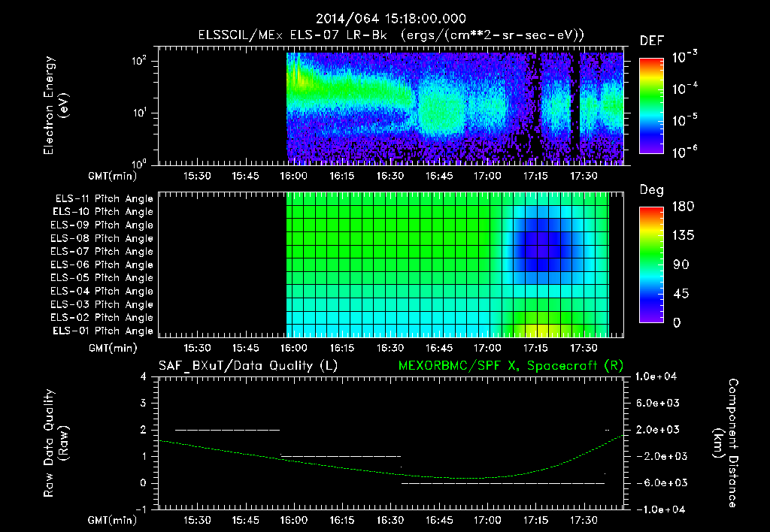Pick the ELS-06 Pitch Angle row label
Screen dimensions: 770x532
pyautogui.click(x=102, y=264)
